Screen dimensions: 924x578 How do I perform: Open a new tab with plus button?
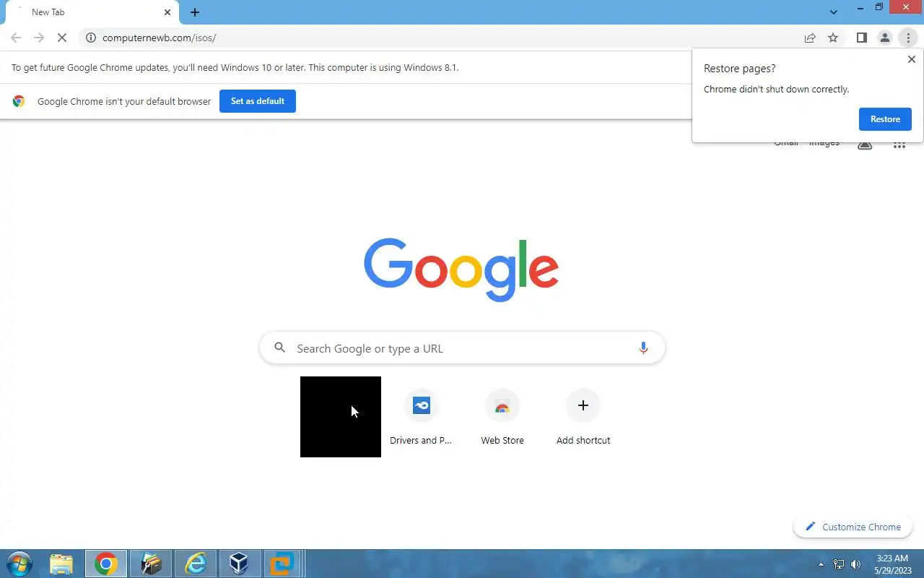pos(195,12)
